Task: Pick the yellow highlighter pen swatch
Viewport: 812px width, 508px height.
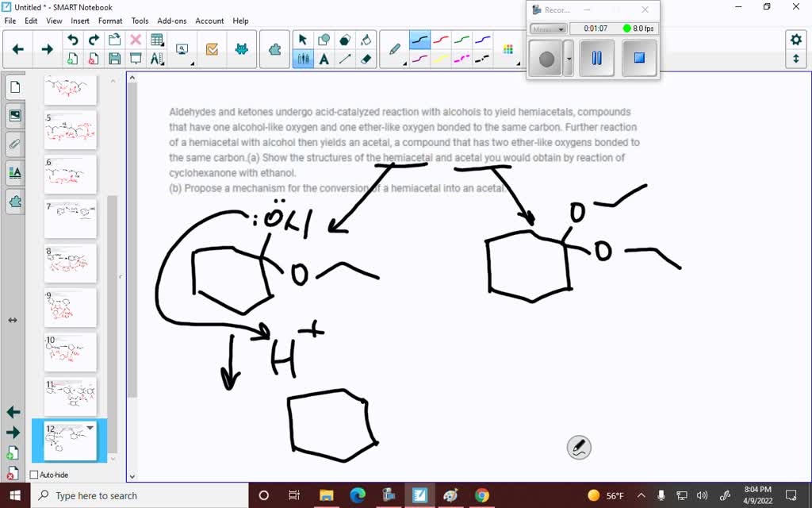Action: (442, 59)
